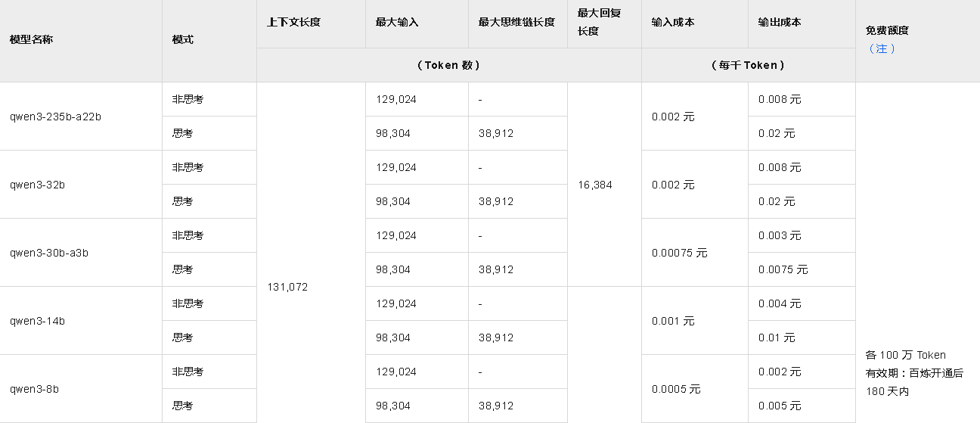This screenshot has height=423, width=980.
Task: Select the 0.0075 元 output cost cell
Action: [x=783, y=269]
